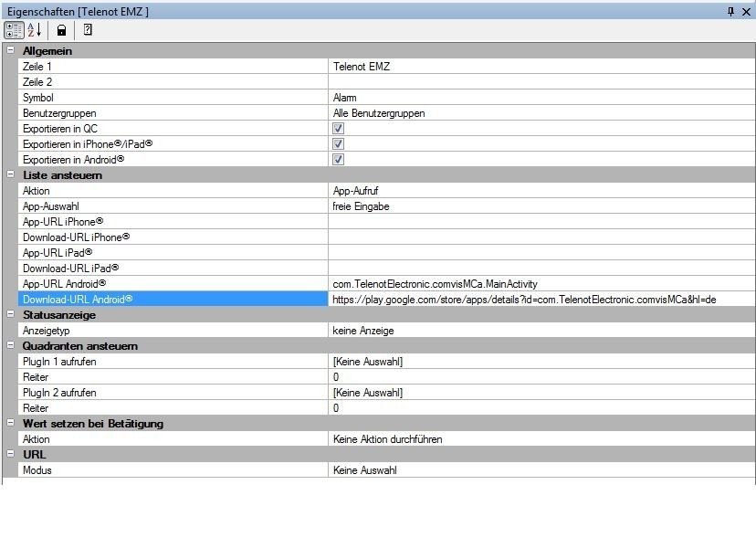Open PlugIn 2 aufrufen Keine Auswahl value
Image resolution: width=756 pixels, height=548 pixels.
click(541, 392)
